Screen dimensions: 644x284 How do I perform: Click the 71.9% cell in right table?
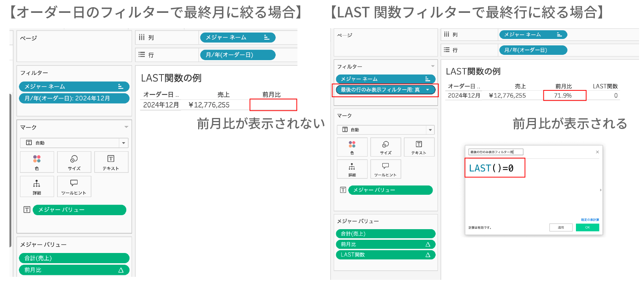coord(563,96)
